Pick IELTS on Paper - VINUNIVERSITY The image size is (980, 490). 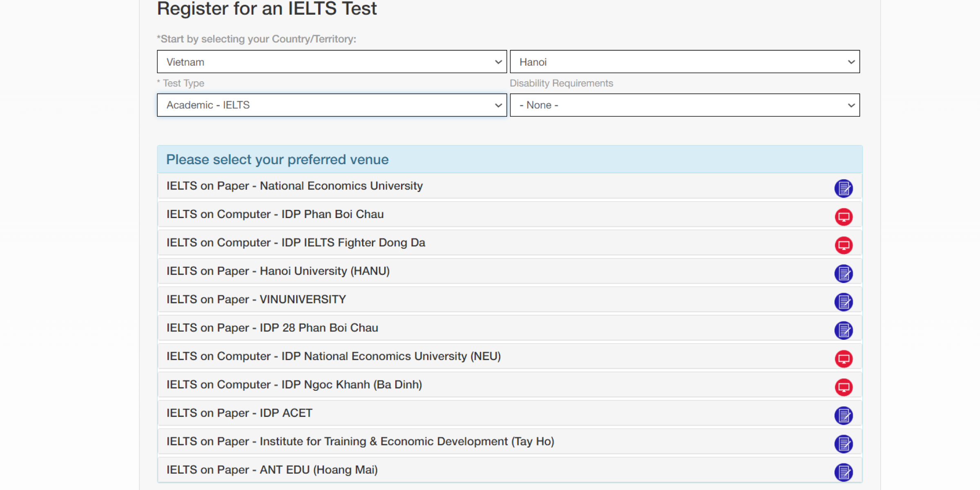(x=510, y=299)
